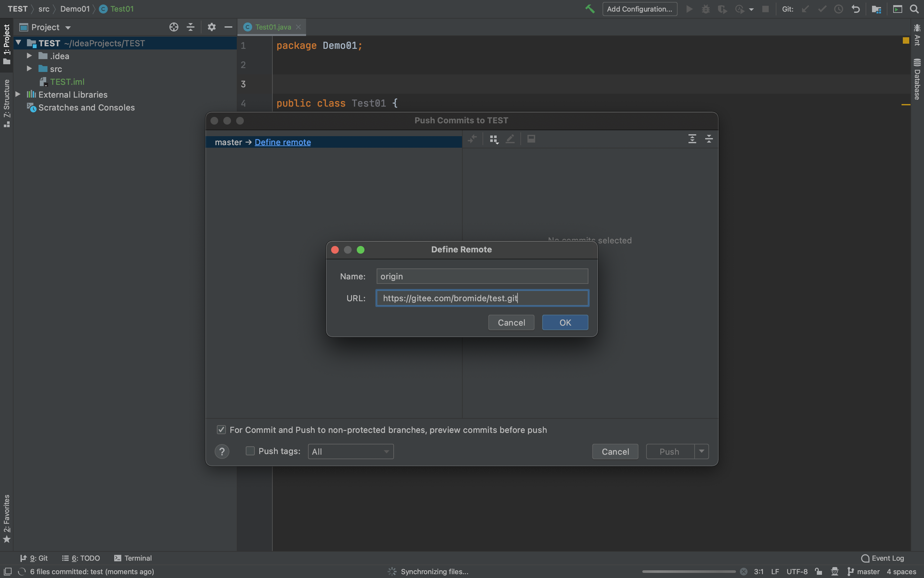Click the 3:1 cursor position indicator
Viewport: 924px width, 578px height.
[x=758, y=572]
